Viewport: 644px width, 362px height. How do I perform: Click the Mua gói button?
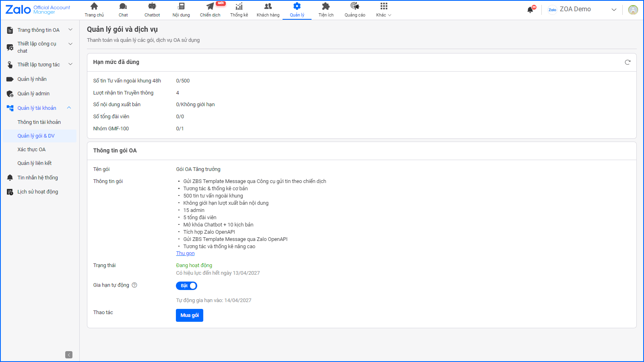pos(190,315)
